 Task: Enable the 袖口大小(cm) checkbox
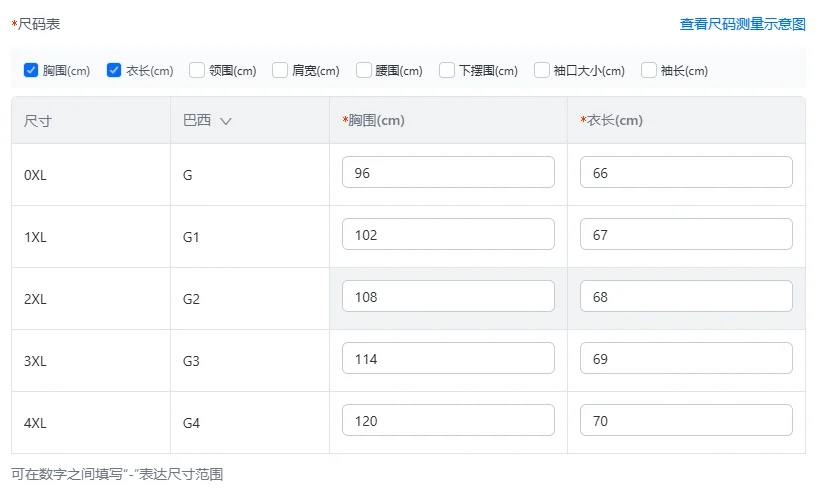[x=542, y=70]
